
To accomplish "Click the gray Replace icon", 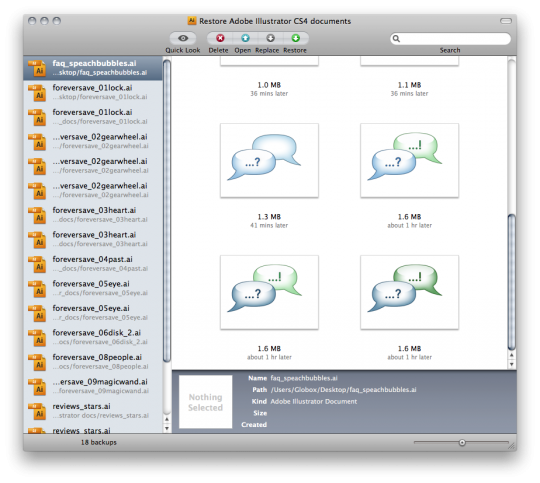I will (x=270, y=38).
